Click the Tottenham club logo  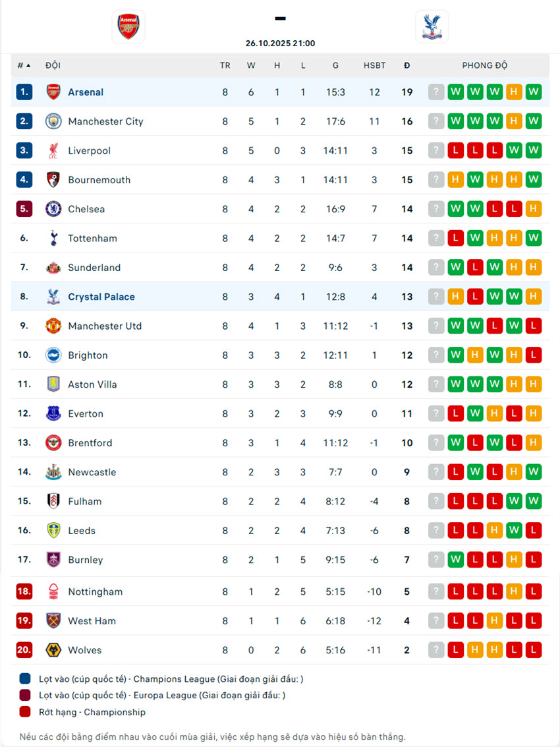point(53,238)
